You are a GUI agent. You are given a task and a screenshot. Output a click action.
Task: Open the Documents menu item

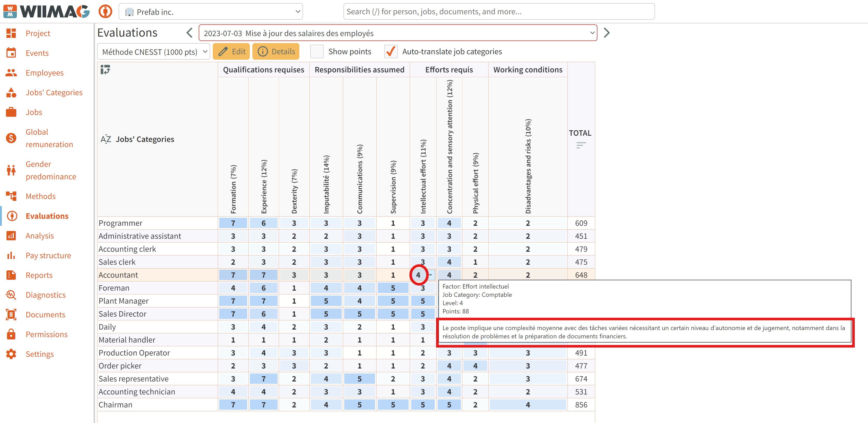tap(45, 315)
